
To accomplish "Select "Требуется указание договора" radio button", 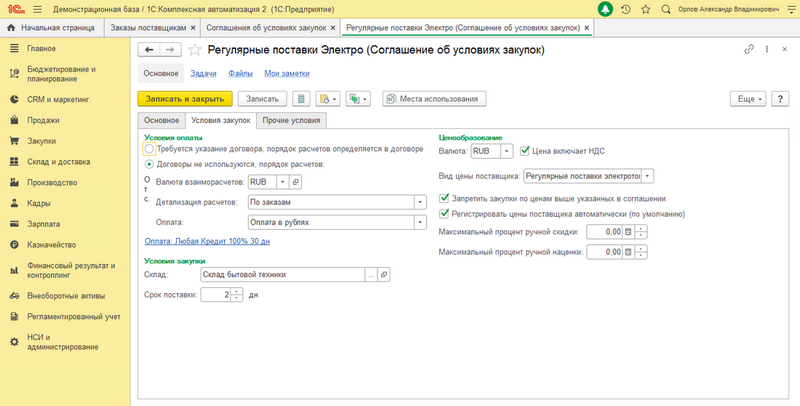I will click(x=149, y=149).
